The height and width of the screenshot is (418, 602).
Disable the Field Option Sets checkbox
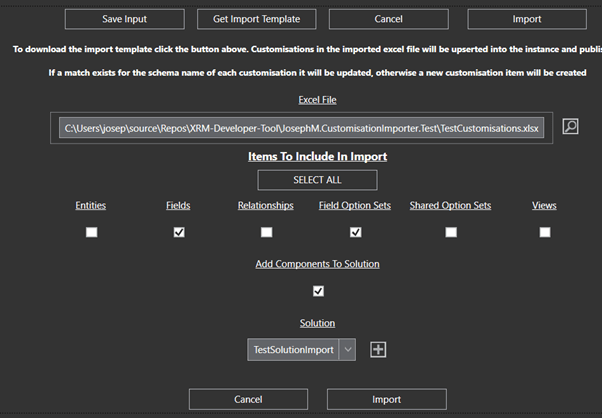coord(355,232)
